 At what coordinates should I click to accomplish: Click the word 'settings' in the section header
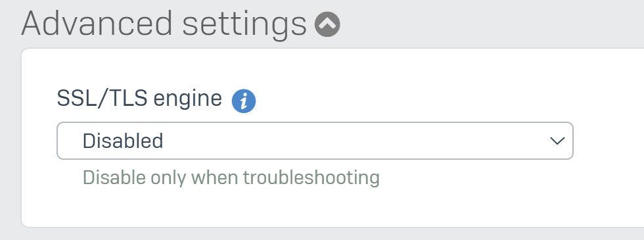(x=244, y=26)
